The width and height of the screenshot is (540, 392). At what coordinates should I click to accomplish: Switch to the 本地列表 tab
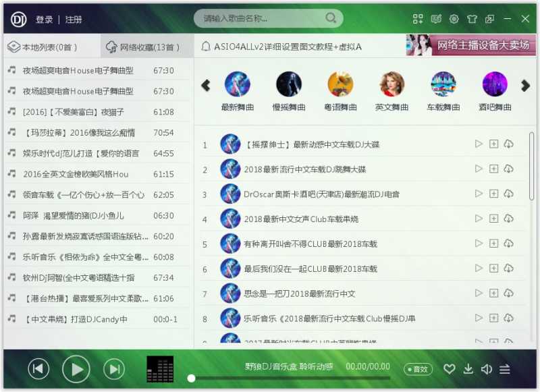(x=40, y=47)
